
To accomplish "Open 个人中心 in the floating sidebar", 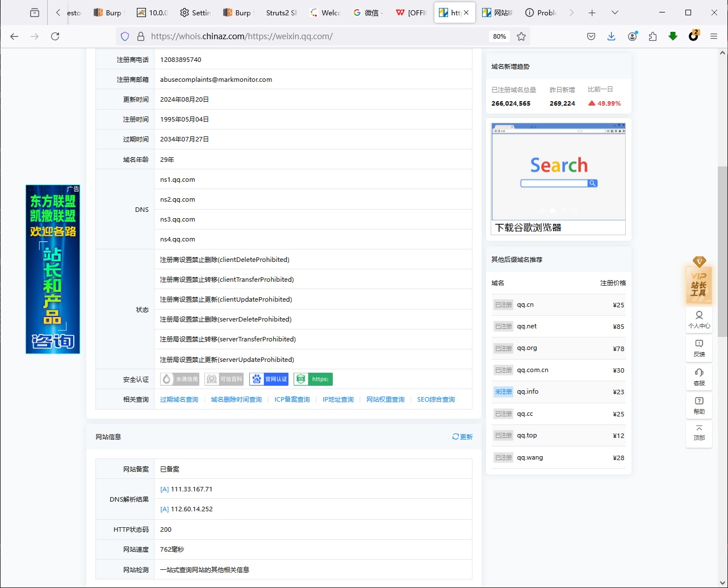I will click(x=699, y=320).
